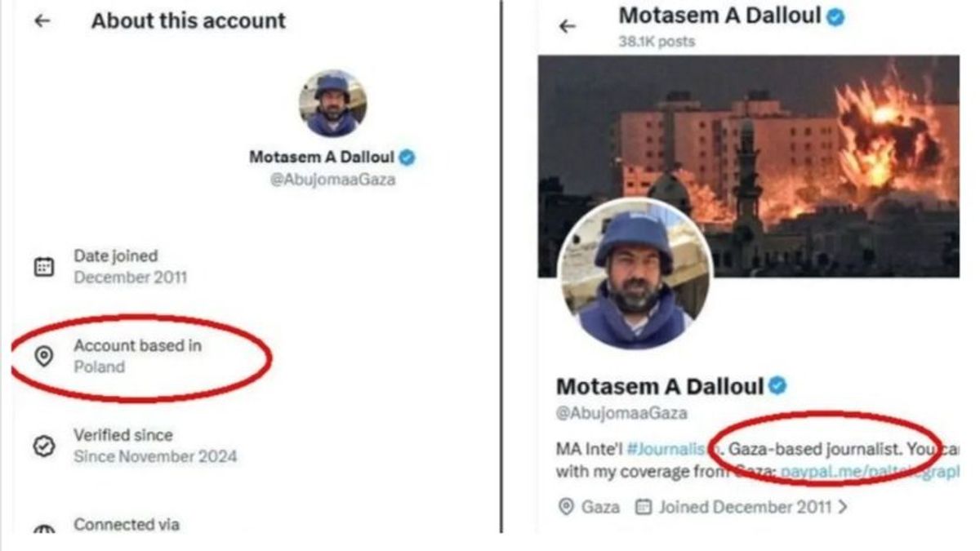Click verified badge in profile header title
Viewport: 980px width, 551px height.
[x=835, y=16]
